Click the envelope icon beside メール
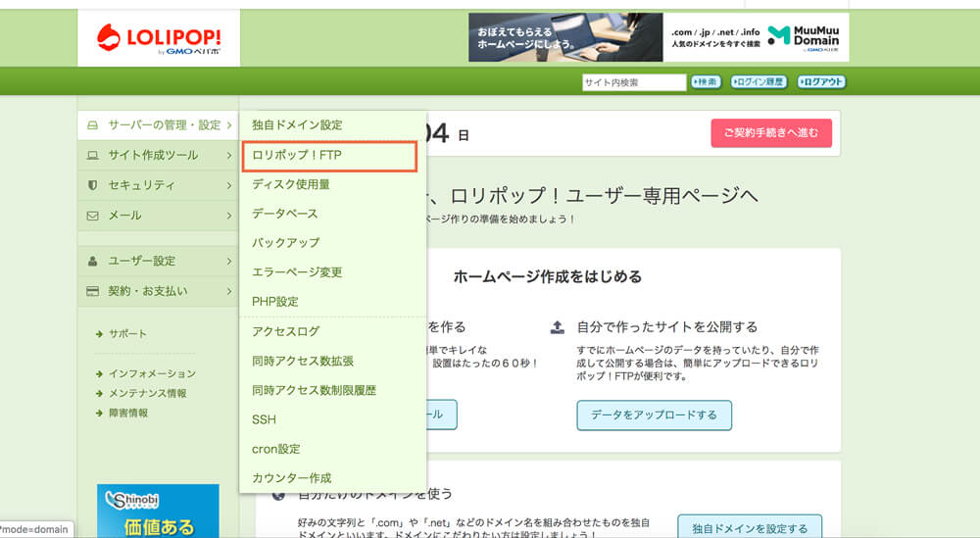The width and height of the screenshot is (980, 538). point(92,216)
